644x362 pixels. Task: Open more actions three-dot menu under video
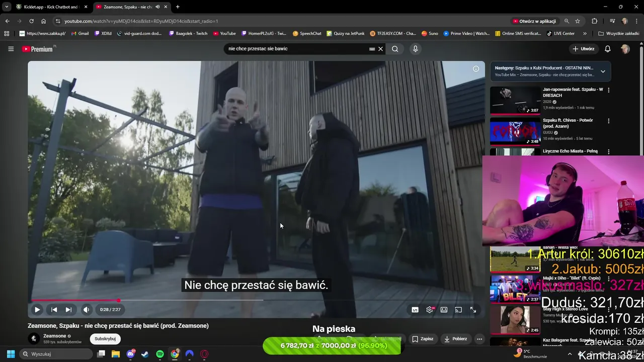click(479, 339)
